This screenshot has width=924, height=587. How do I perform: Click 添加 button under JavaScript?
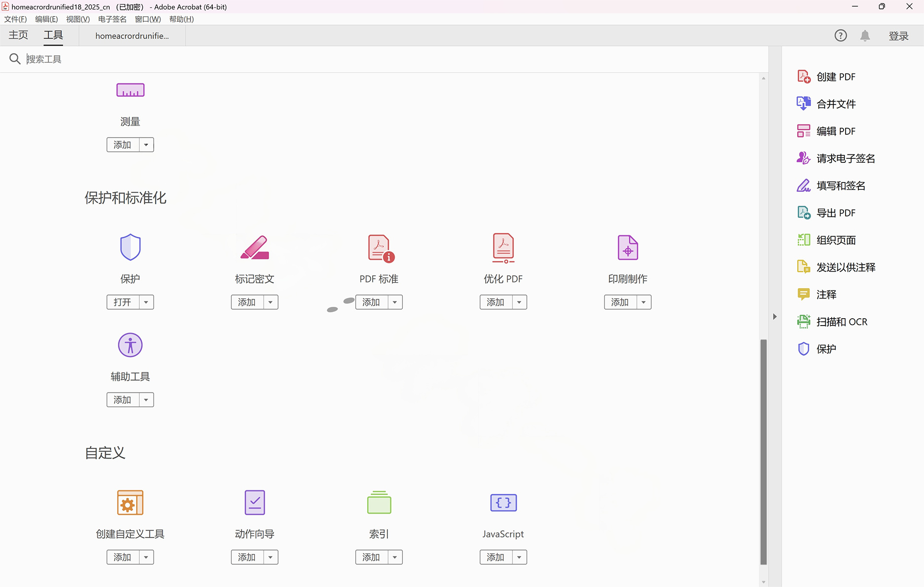tap(496, 557)
